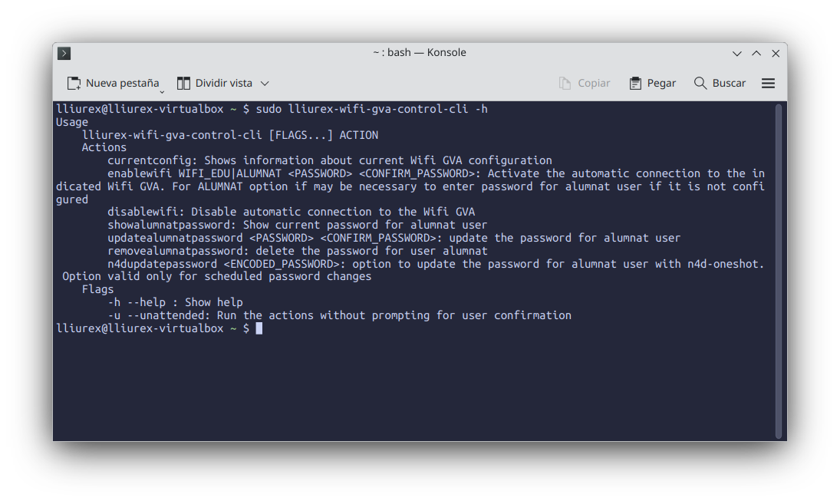
Task: Click the Nueva pestaña new-tab icon
Action: coord(74,83)
